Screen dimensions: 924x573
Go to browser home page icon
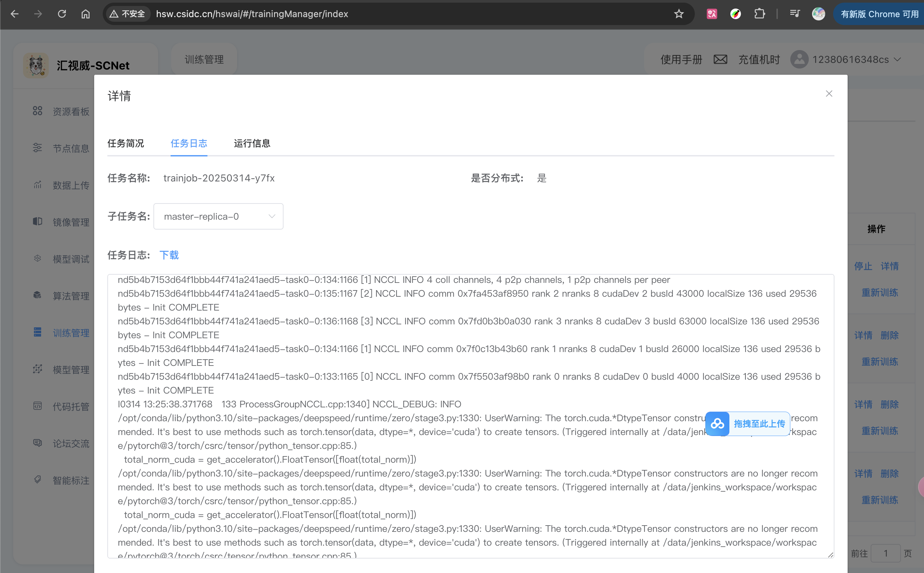point(86,14)
